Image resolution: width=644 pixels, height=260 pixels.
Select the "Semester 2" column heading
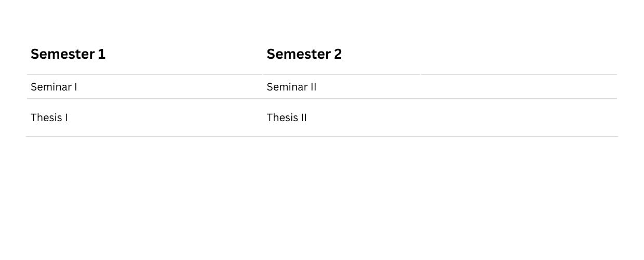pyautogui.click(x=304, y=54)
